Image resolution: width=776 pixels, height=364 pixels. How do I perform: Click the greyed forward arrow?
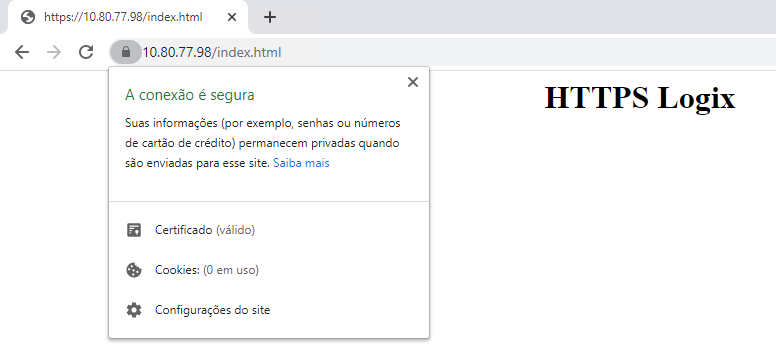pyautogui.click(x=54, y=52)
